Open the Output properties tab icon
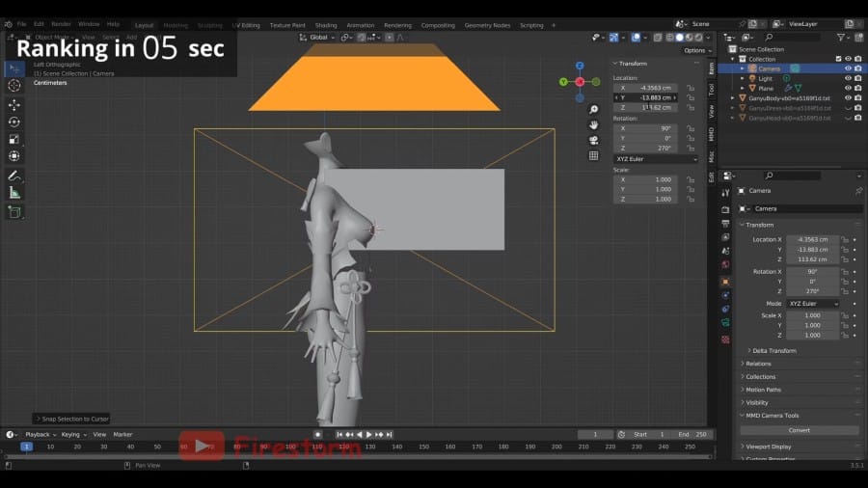Screen dimensions: 868x488 725,224
